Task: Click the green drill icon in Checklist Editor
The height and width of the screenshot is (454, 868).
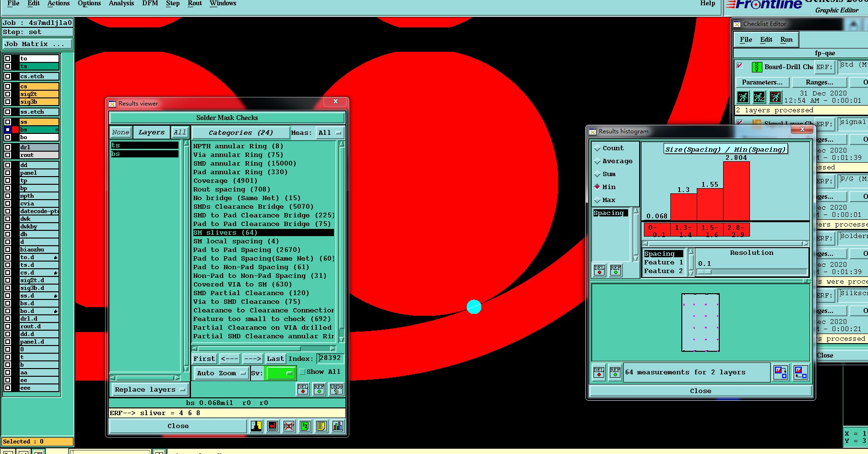Action: [757, 67]
